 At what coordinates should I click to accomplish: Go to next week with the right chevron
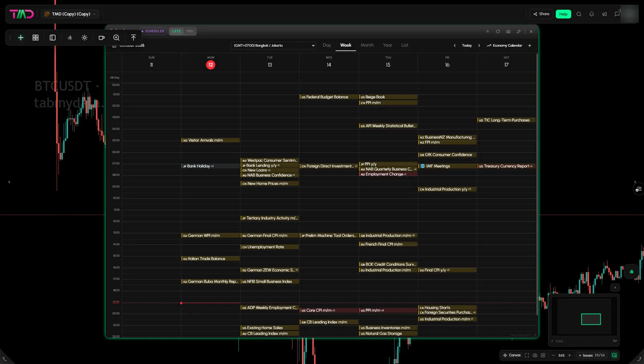click(479, 45)
